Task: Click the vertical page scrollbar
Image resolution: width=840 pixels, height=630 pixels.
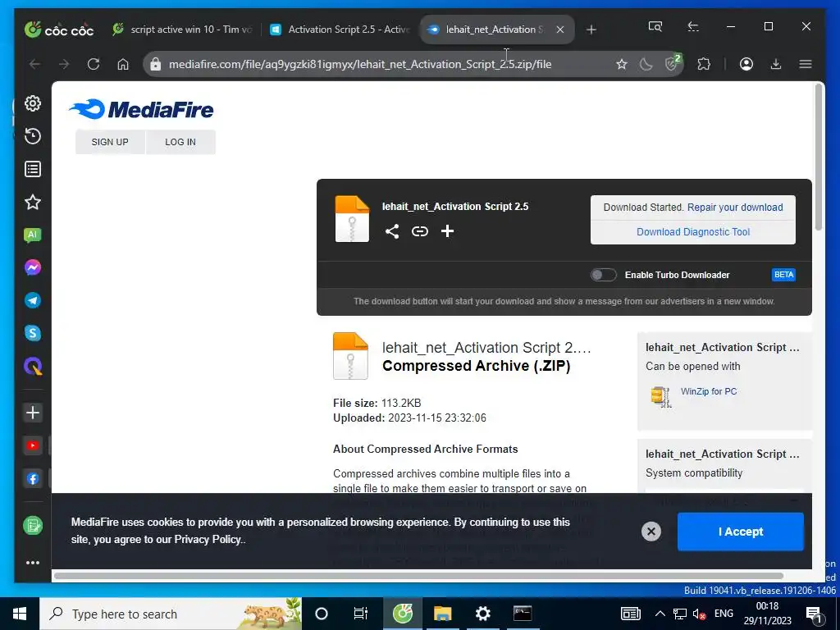Action: point(818,158)
